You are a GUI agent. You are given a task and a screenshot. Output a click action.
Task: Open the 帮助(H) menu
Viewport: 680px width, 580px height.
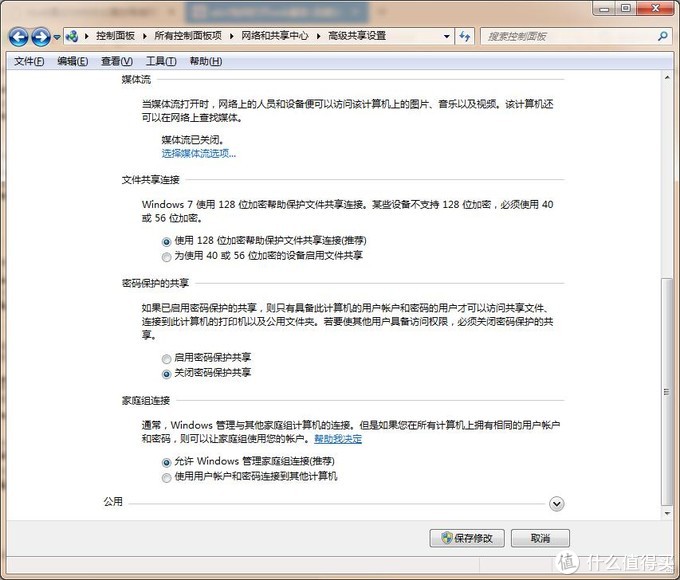point(206,61)
